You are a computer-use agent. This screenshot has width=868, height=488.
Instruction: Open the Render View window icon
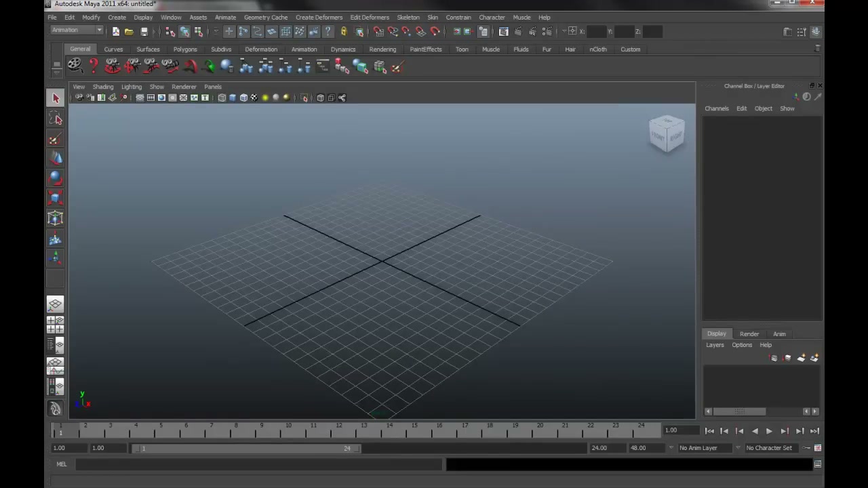click(503, 31)
